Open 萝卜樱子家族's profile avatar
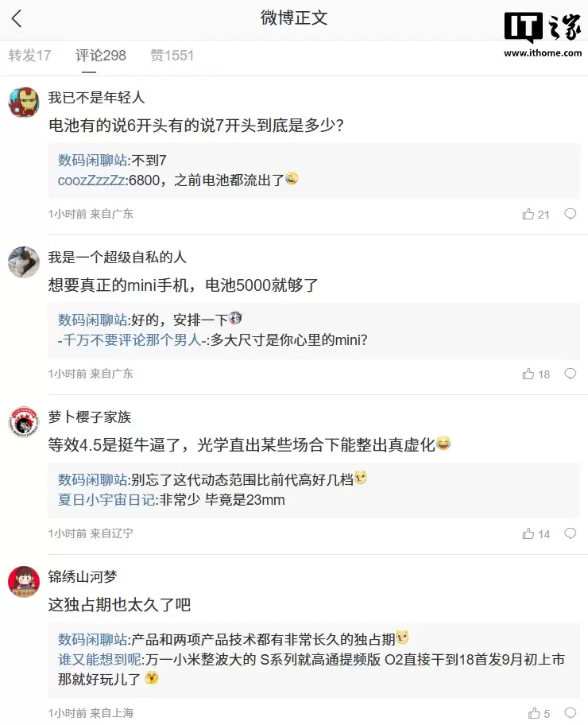 click(24, 420)
